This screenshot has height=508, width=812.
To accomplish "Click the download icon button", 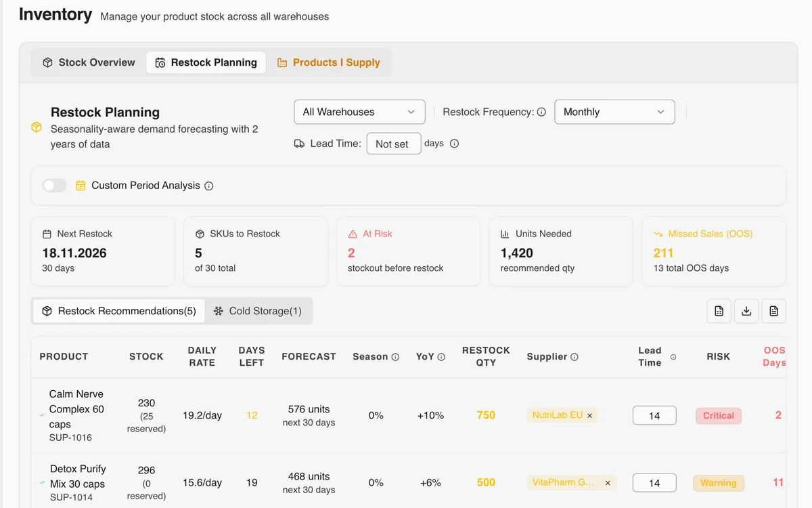I will tap(746, 311).
